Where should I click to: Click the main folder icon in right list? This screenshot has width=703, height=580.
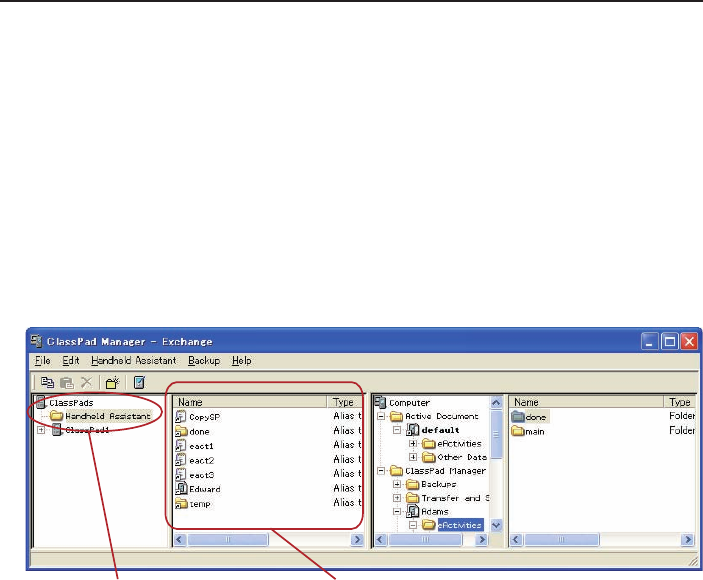pyautogui.click(x=518, y=431)
